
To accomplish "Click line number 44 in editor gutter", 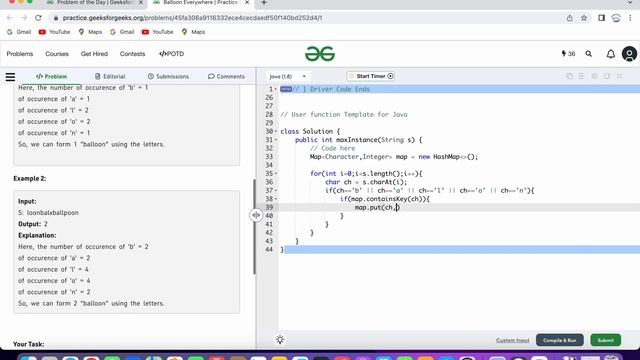I will [269, 249].
